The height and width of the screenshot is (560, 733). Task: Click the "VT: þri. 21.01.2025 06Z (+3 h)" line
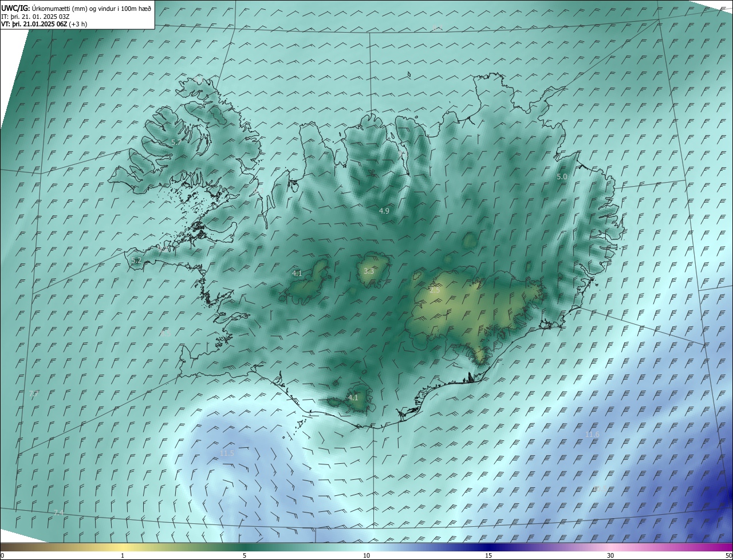tap(44, 24)
